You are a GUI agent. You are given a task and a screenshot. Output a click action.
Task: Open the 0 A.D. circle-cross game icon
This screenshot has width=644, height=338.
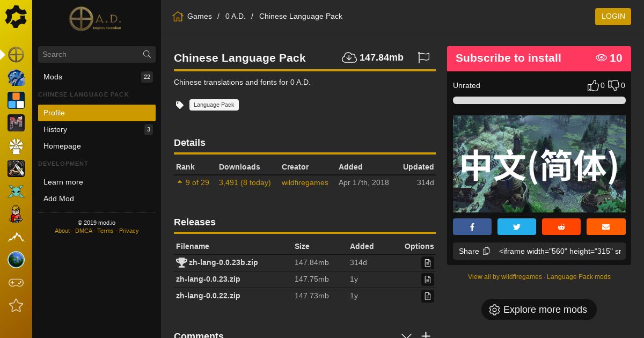(16, 55)
